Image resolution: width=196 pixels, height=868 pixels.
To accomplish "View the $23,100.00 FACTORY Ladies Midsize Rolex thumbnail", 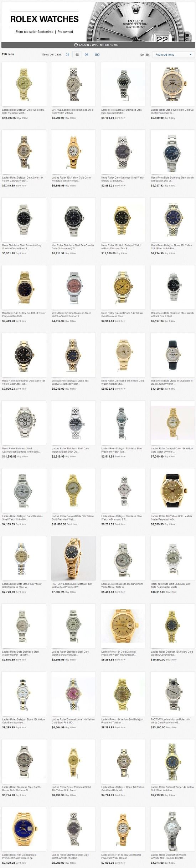I will (172, 694).
